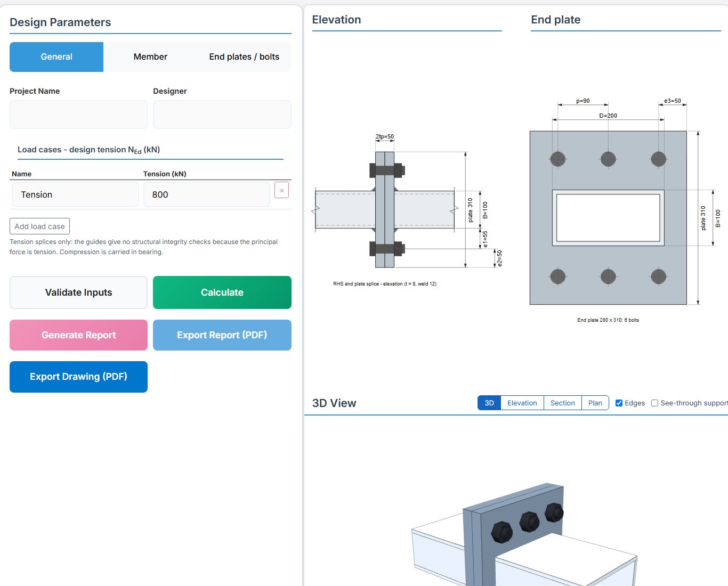Image resolution: width=728 pixels, height=586 pixels.
Task: Click the 'D=200' dimension label
Action: (608, 116)
